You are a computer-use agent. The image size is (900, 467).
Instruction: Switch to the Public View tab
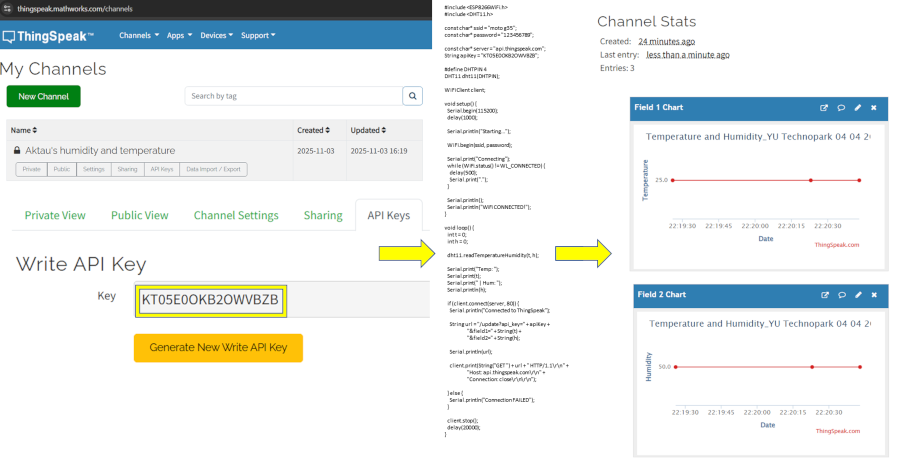tap(139, 215)
